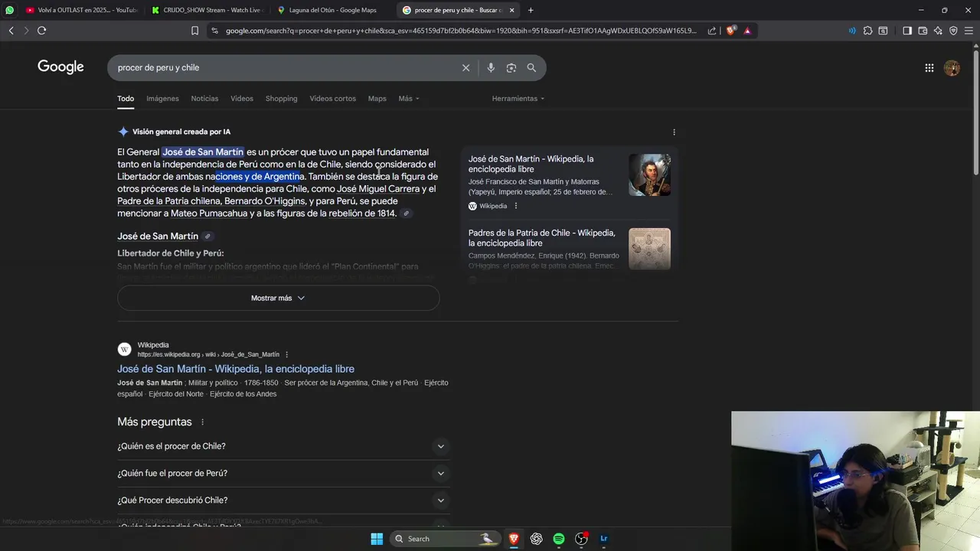Viewport: 980px width, 551px height.
Task: Open the Google account avatar
Action: [952, 68]
